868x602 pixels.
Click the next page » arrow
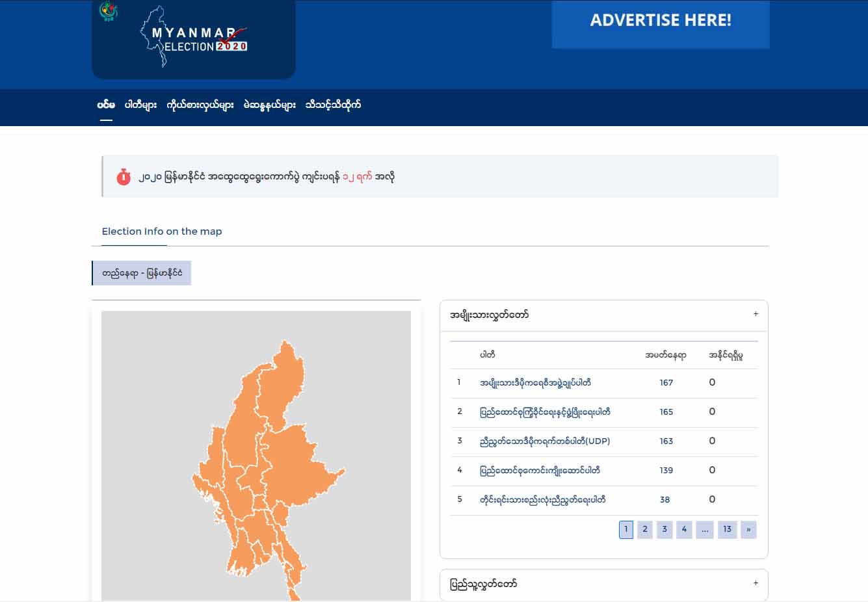(x=748, y=529)
